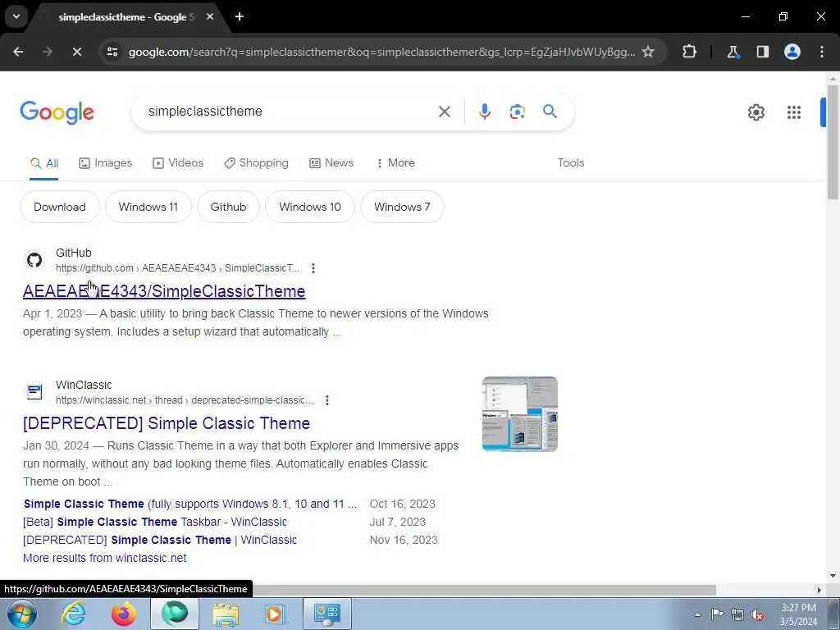Apply the Windows 7 filter chip
Image resolution: width=840 pixels, height=630 pixels.
pos(402,207)
